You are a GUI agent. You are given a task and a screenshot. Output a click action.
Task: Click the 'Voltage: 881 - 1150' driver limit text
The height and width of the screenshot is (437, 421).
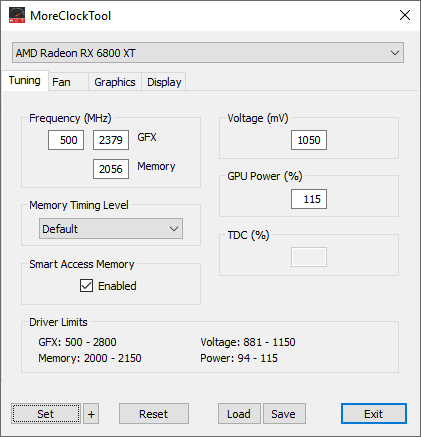point(248,342)
